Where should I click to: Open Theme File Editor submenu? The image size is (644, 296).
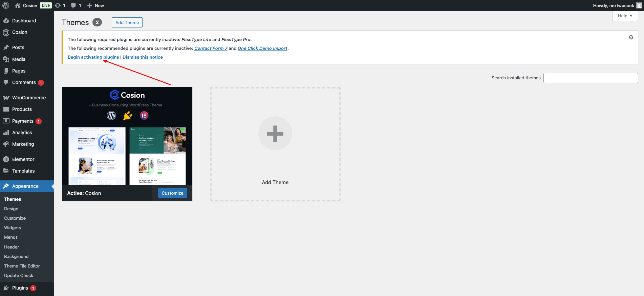[x=22, y=266]
